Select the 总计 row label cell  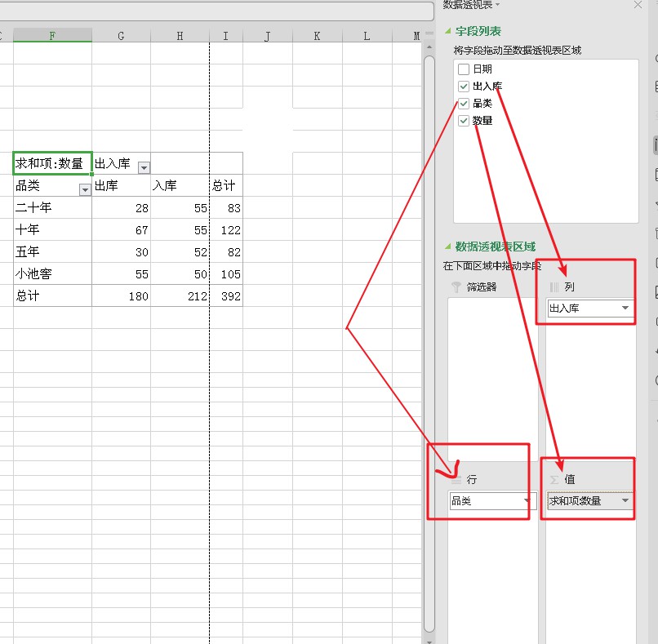[x=52, y=295]
